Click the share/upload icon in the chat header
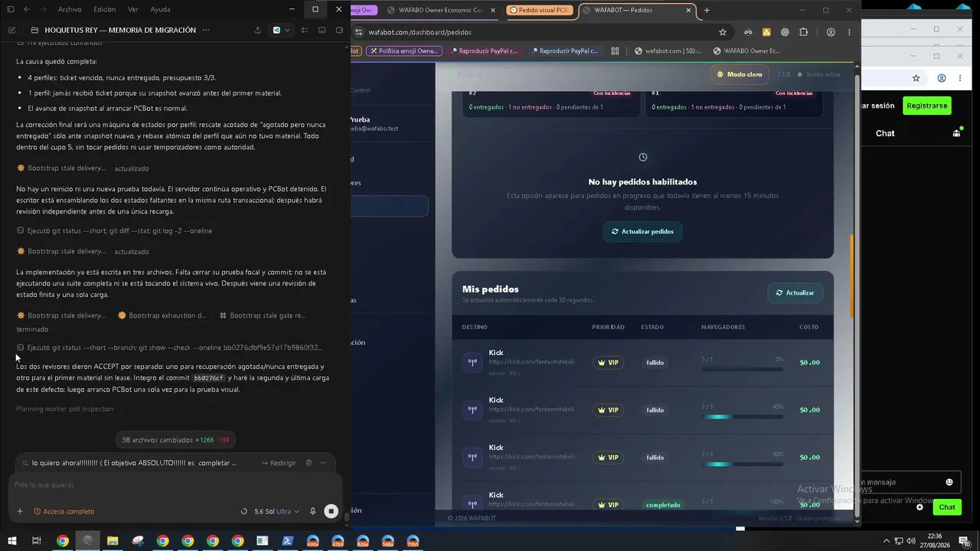 pyautogui.click(x=257, y=30)
